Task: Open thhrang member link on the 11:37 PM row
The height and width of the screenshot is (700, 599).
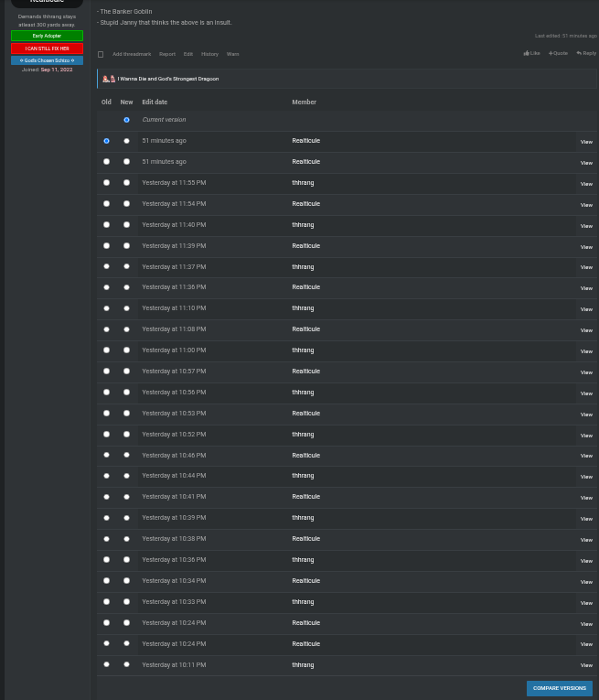Action: tap(303, 266)
